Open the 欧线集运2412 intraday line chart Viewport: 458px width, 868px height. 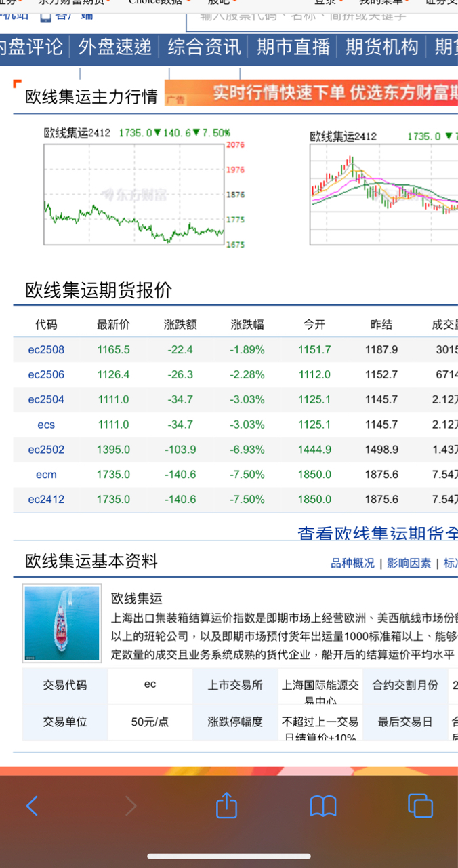pos(134,194)
